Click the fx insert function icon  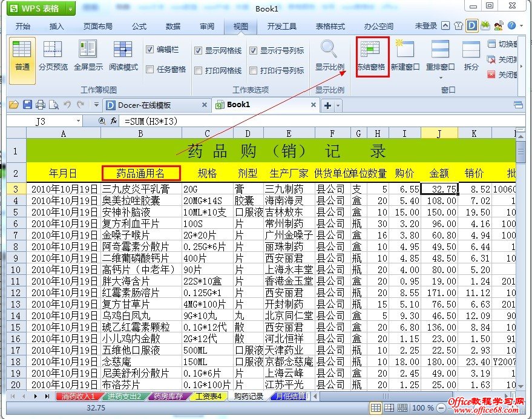pos(114,121)
